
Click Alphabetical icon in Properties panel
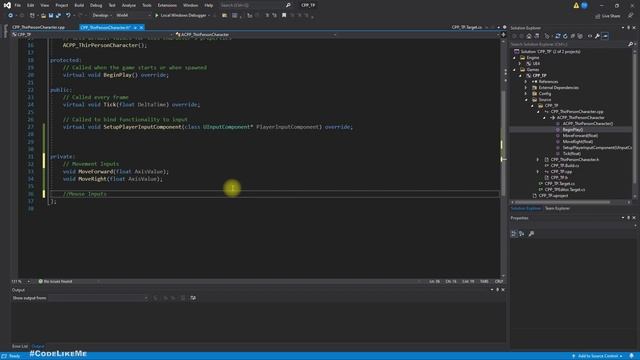pyautogui.click(x=522, y=233)
